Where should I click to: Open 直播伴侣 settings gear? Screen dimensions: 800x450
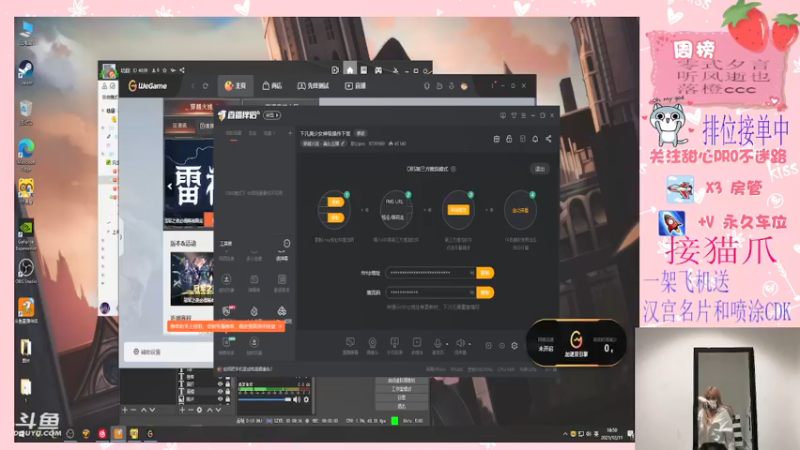pos(514,345)
